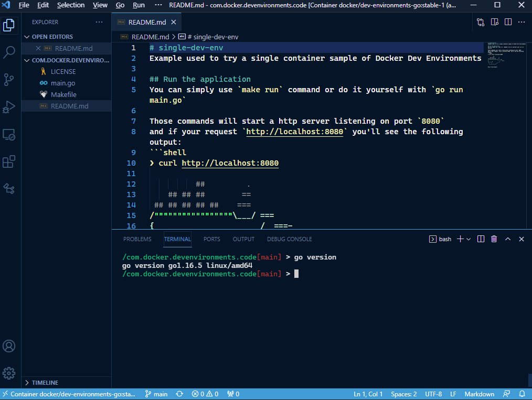Collapse COM.DOCKER.DEVENVIRO... folder section
532x400 pixels.
67,60
